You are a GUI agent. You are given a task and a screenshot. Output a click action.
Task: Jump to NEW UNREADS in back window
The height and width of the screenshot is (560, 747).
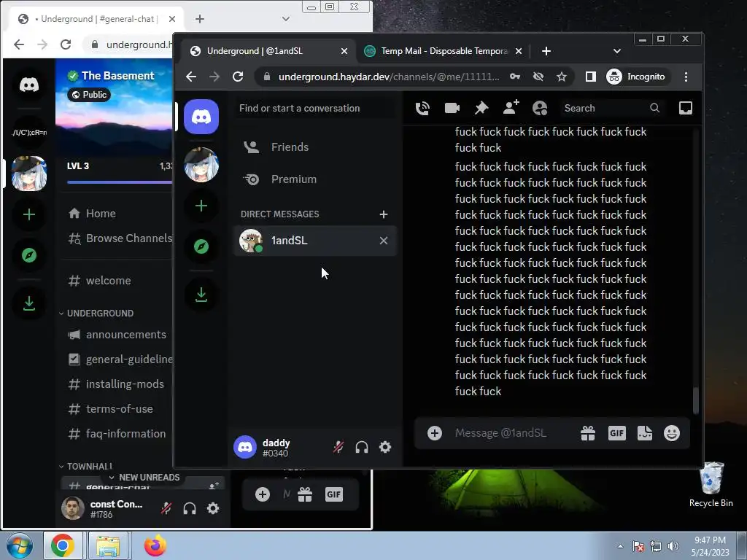[144, 477]
